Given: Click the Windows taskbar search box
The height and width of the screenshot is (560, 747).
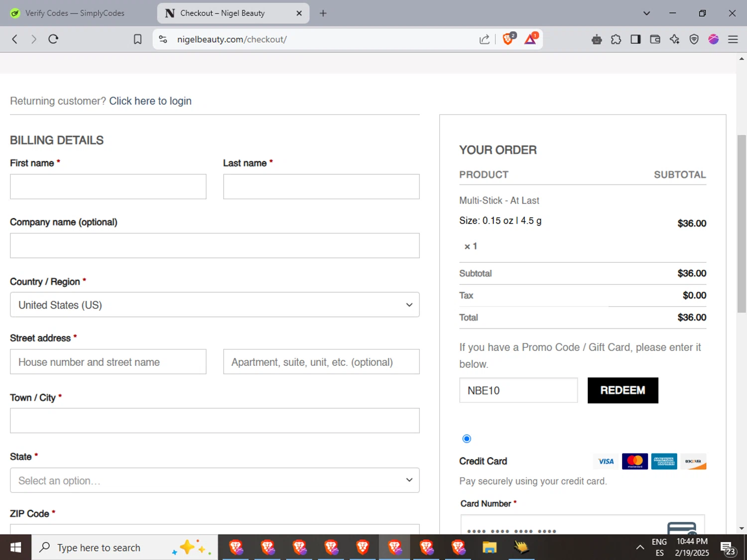Looking at the screenshot, I should [x=124, y=548].
